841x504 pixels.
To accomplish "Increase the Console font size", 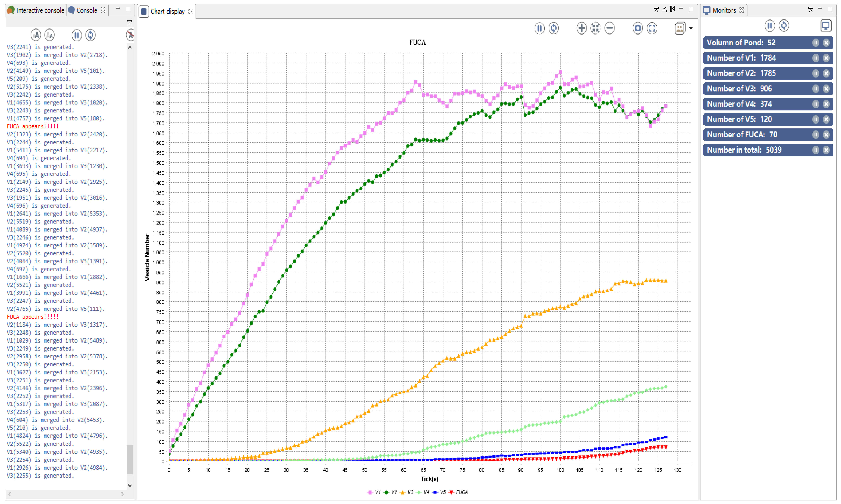I will tap(36, 35).
